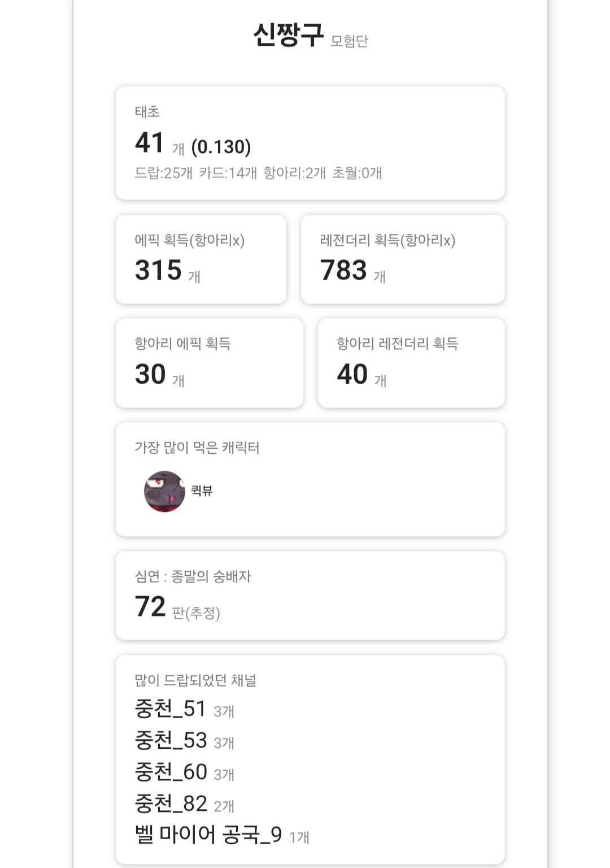Select channel entry 벨 마이어 공국_9

pos(222,835)
